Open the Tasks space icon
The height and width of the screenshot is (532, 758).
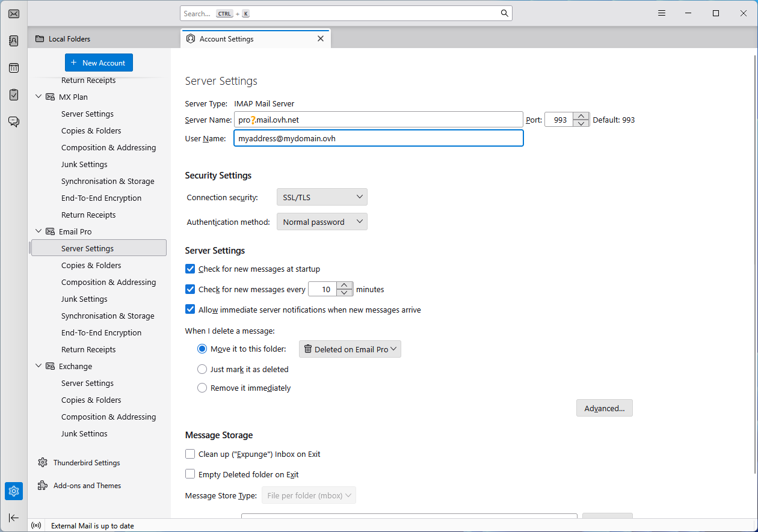[14, 95]
